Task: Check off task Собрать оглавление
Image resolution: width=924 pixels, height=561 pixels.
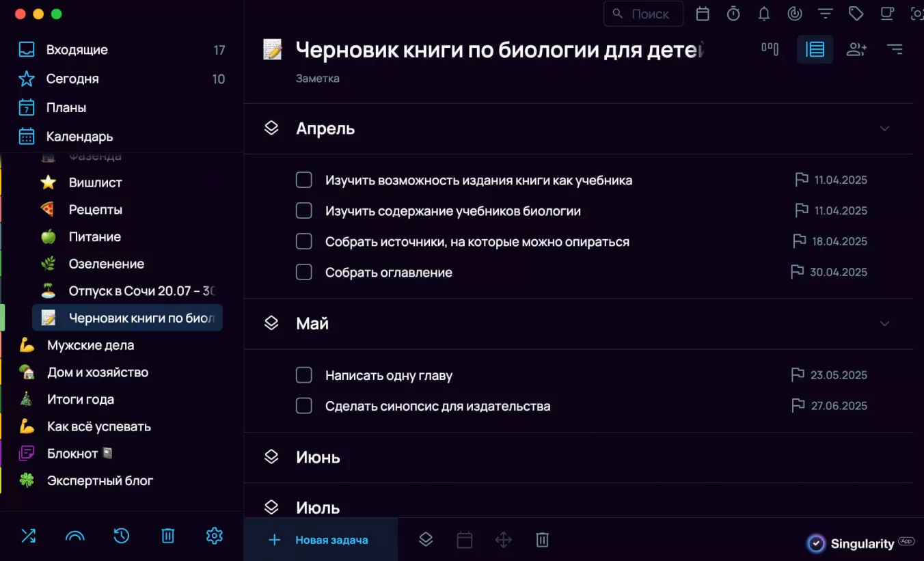Action: 304,272
